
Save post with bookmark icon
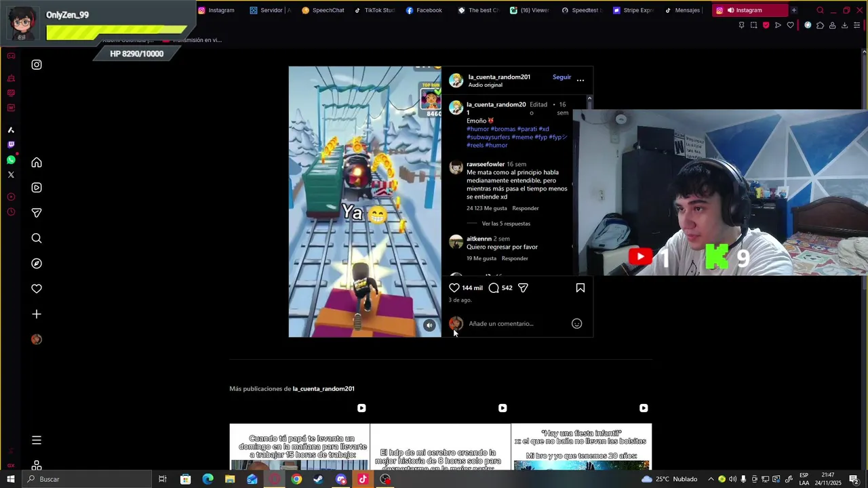[x=580, y=288]
